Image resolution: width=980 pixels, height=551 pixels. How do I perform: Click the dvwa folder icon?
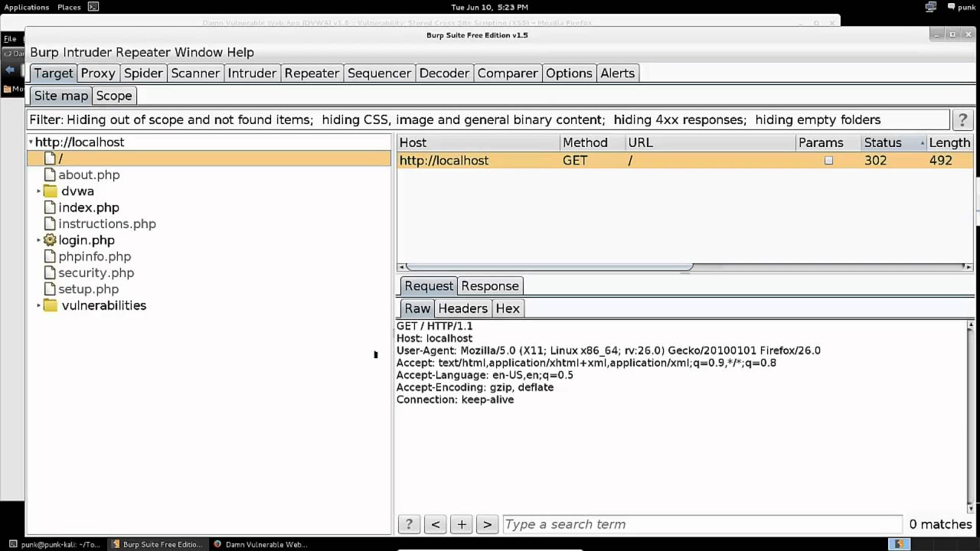(x=51, y=191)
